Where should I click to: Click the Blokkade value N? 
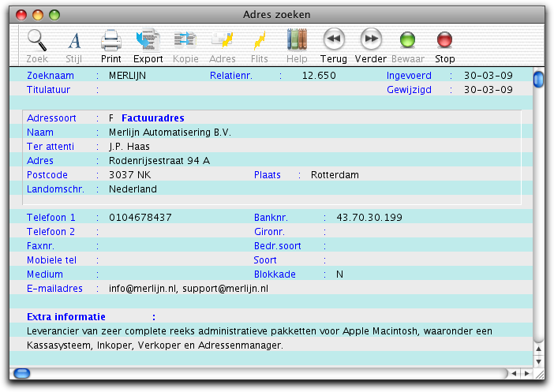click(339, 274)
